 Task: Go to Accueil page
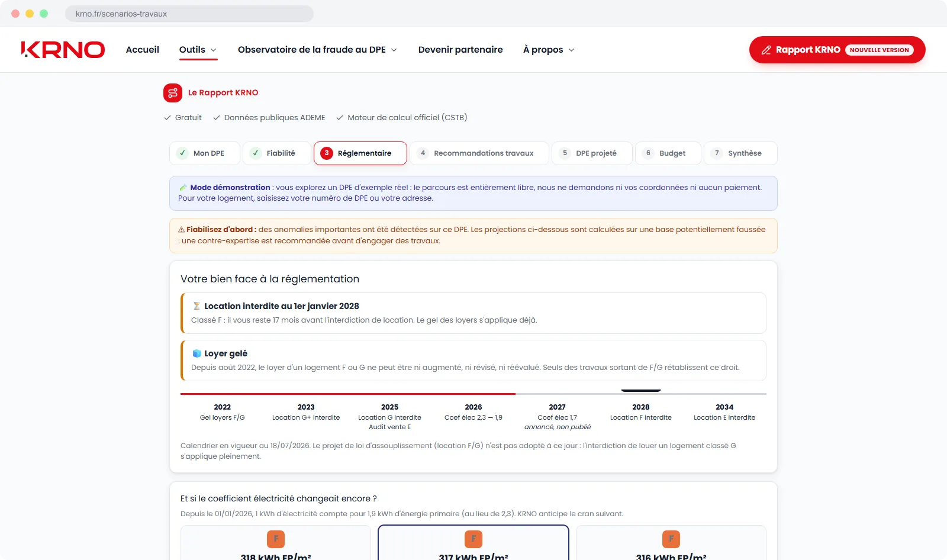click(143, 50)
